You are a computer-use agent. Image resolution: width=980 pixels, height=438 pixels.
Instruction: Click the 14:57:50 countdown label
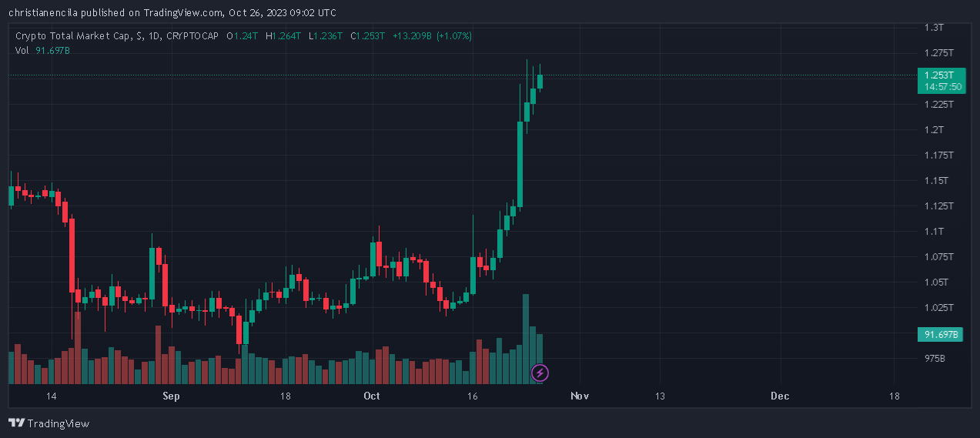(x=943, y=87)
